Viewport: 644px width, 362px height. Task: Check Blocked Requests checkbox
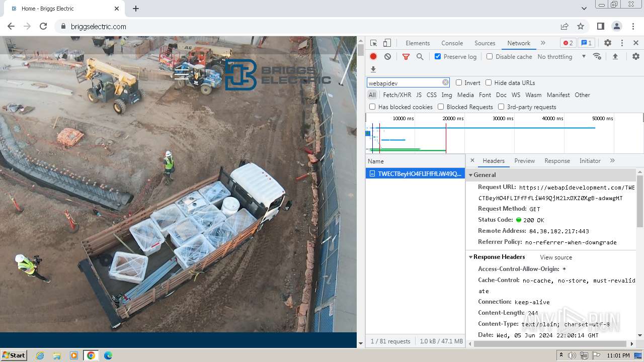[x=441, y=107]
